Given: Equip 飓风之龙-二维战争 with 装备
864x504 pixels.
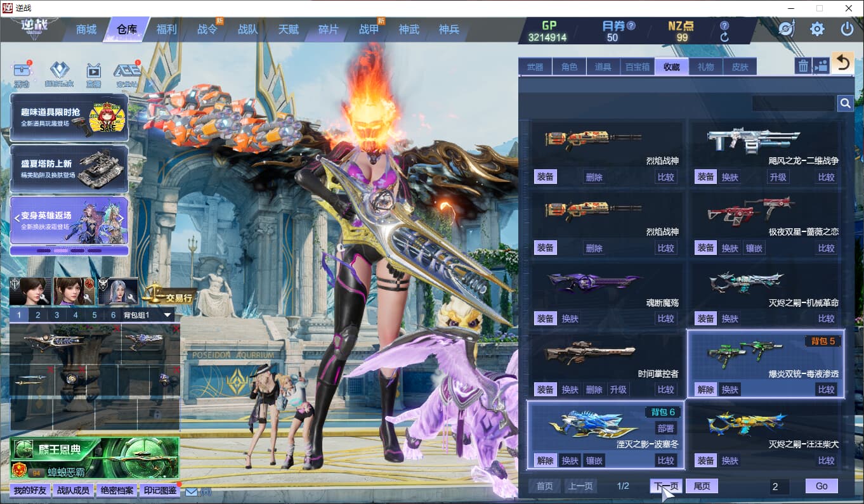Looking at the screenshot, I should pos(705,177).
